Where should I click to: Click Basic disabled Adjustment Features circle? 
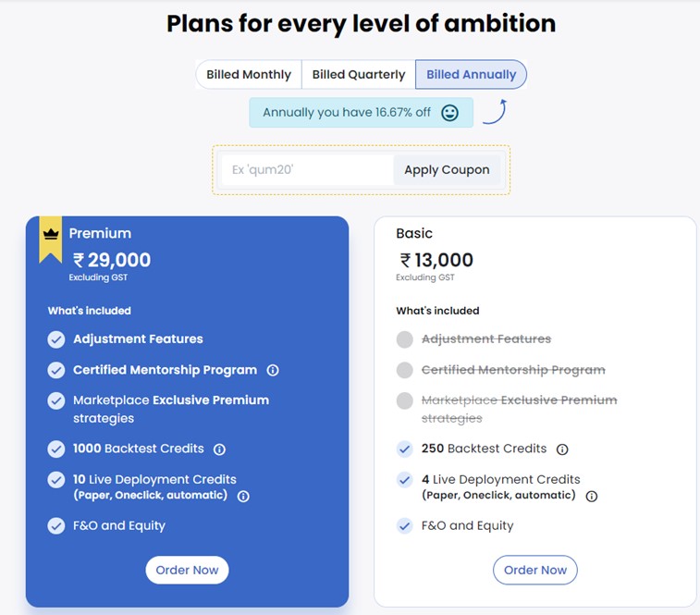coord(404,339)
